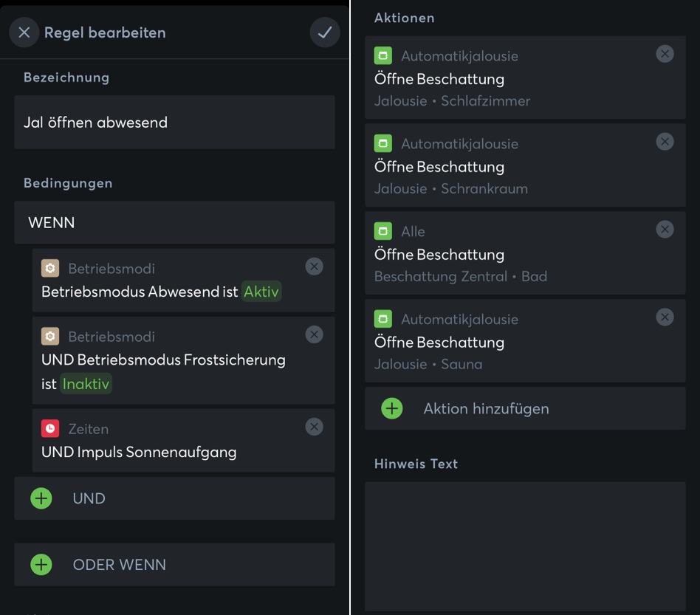Remove the Betriebsmodus Abwesend condition
The height and width of the screenshot is (615, 700).
point(314,267)
